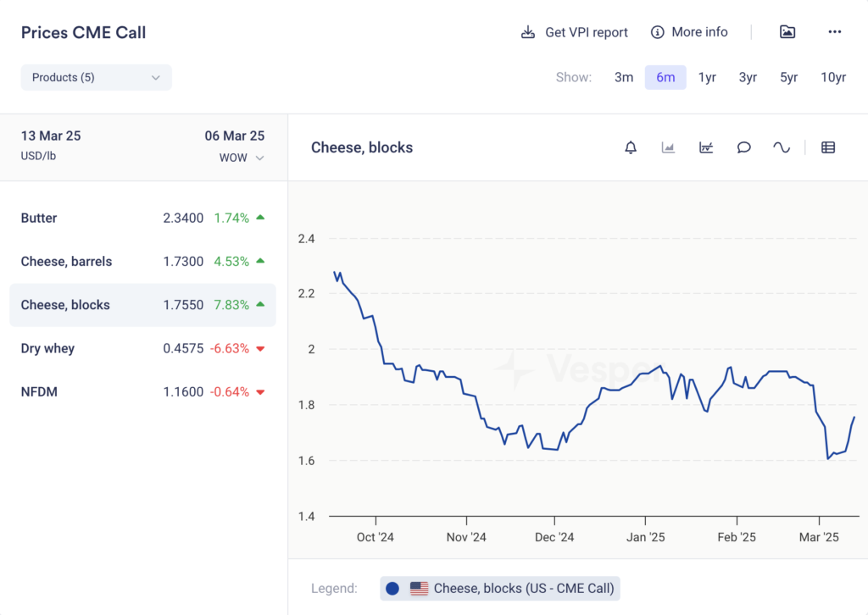Select the wave trend line icon
This screenshot has width=868, height=615.
782,147
